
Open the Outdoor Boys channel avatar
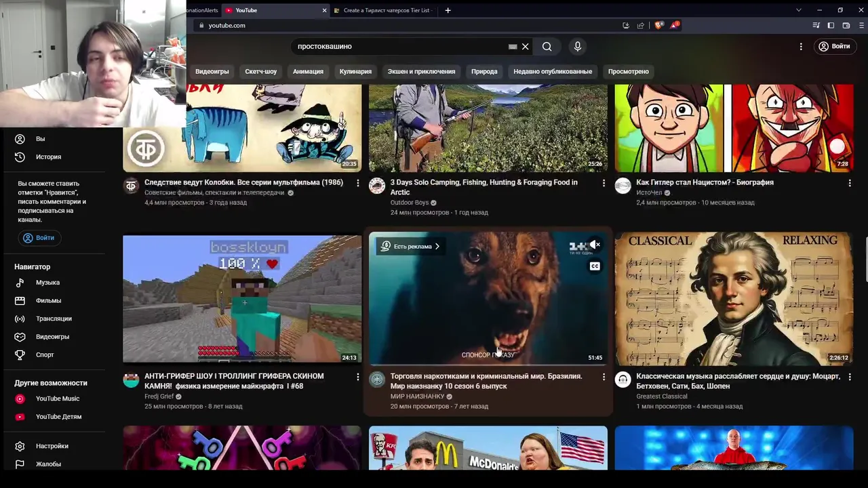tap(377, 186)
